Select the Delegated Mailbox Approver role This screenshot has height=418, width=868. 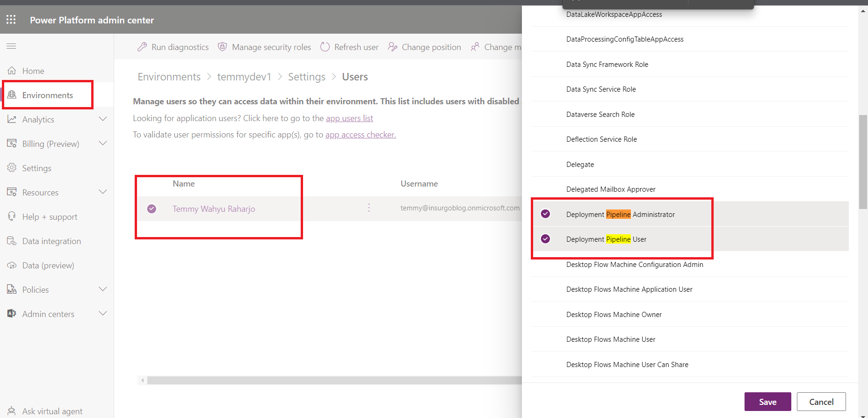point(690,189)
